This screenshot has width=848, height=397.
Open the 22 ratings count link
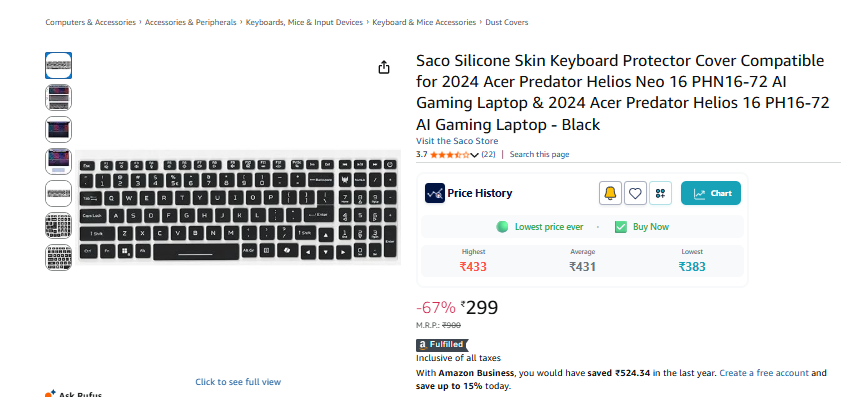point(488,154)
